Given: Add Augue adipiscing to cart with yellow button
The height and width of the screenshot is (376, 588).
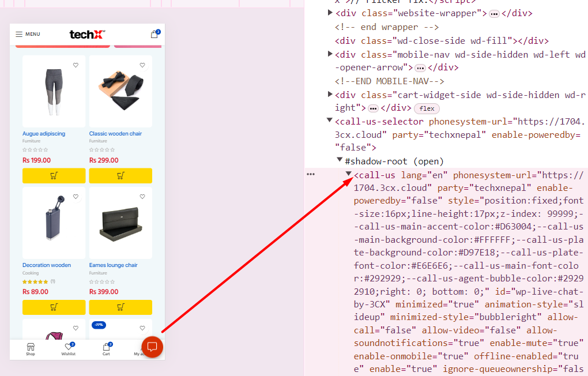Looking at the screenshot, I should [x=54, y=176].
